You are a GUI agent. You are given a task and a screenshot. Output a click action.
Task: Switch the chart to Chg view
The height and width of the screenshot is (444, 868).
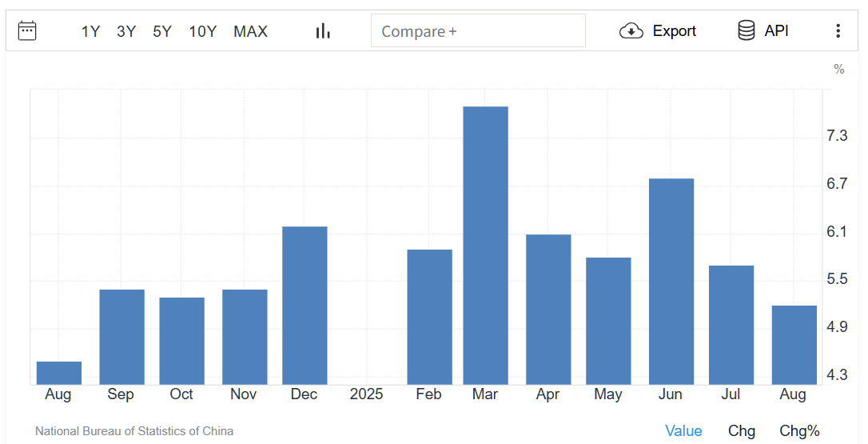741,430
